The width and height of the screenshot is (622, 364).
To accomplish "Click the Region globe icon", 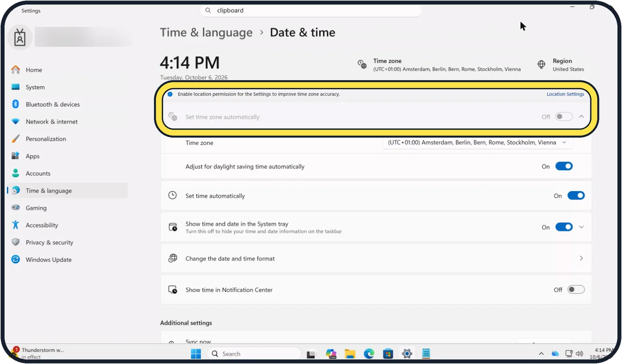I will point(541,65).
